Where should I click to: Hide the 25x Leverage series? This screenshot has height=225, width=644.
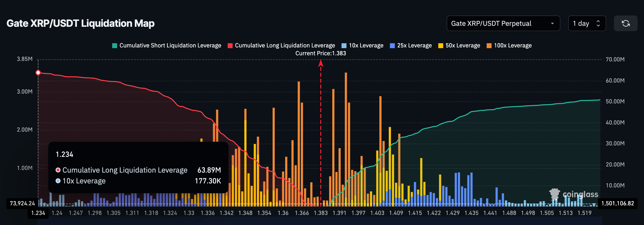pyautogui.click(x=411, y=45)
